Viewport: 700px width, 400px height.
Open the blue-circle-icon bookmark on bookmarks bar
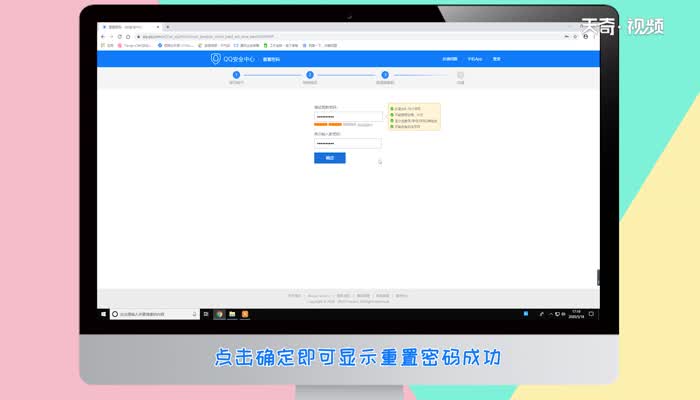[175, 46]
